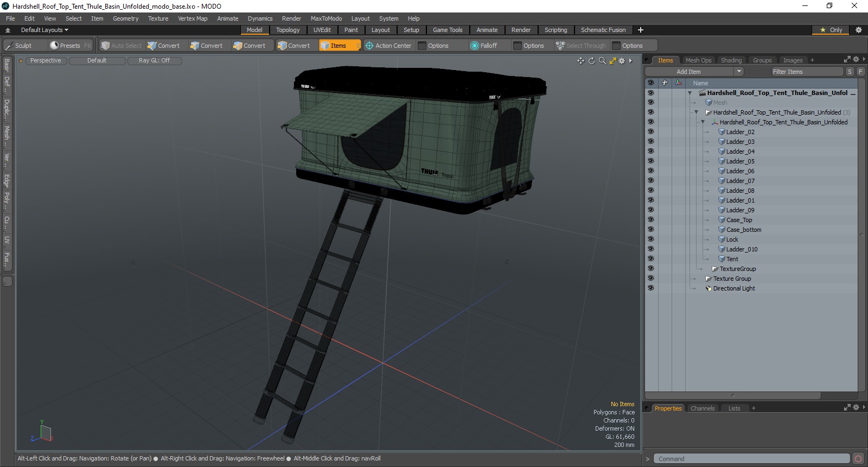Screen dimensions: 868x467
Task: Enable Auto Select mode
Action: (x=122, y=46)
